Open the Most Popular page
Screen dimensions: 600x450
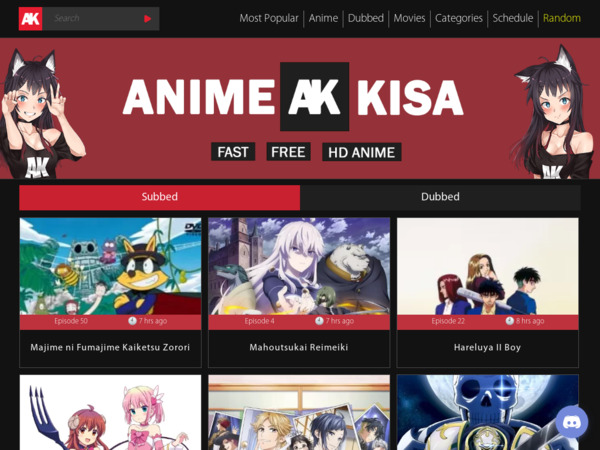click(x=269, y=18)
